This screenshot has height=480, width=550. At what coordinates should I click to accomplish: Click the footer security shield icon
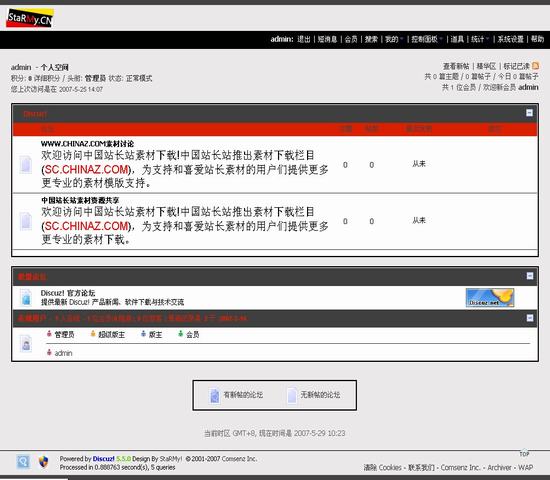coord(43,462)
